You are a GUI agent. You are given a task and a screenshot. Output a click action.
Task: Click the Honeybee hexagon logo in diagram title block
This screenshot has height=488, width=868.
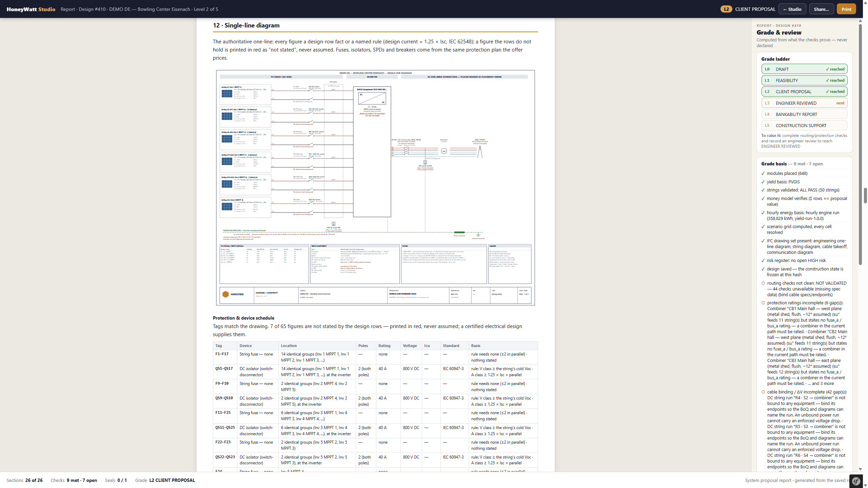[x=225, y=294]
